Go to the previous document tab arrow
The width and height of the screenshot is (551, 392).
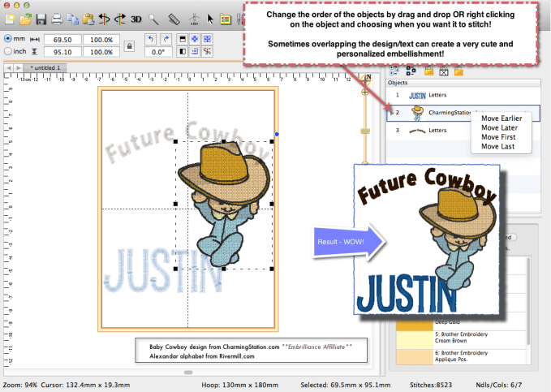[8, 67]
